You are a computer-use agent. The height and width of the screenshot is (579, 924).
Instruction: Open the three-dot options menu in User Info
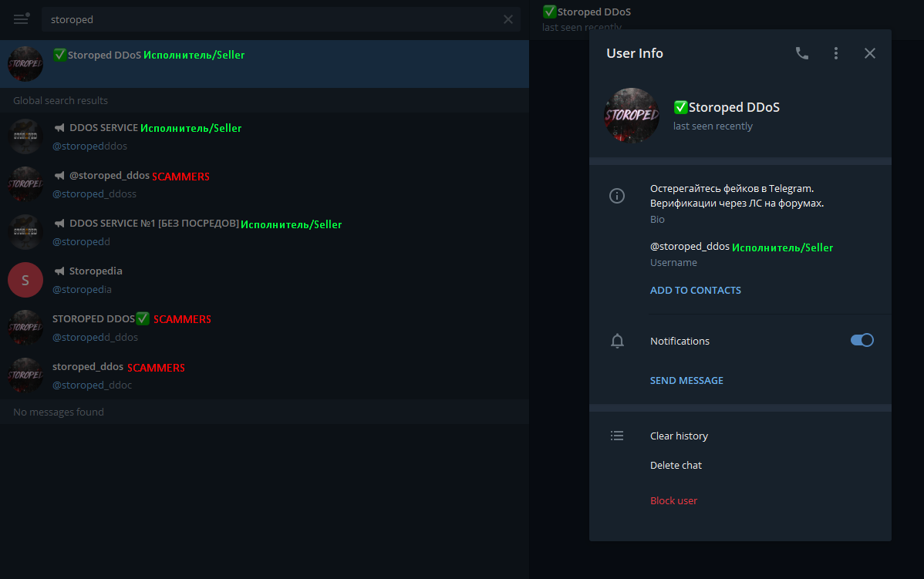click(835, 53)
